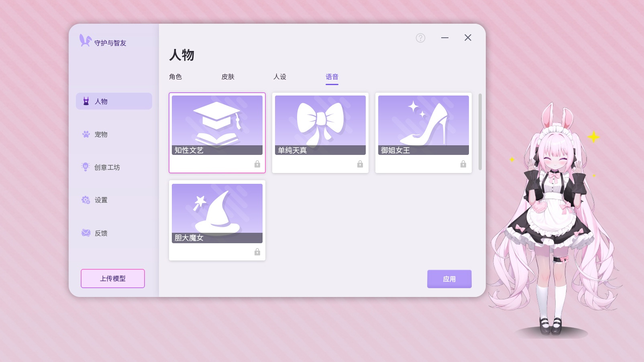Screen dimensions: 644x362
Task: Open the help question mark icon
Action: tap(420, 38)
